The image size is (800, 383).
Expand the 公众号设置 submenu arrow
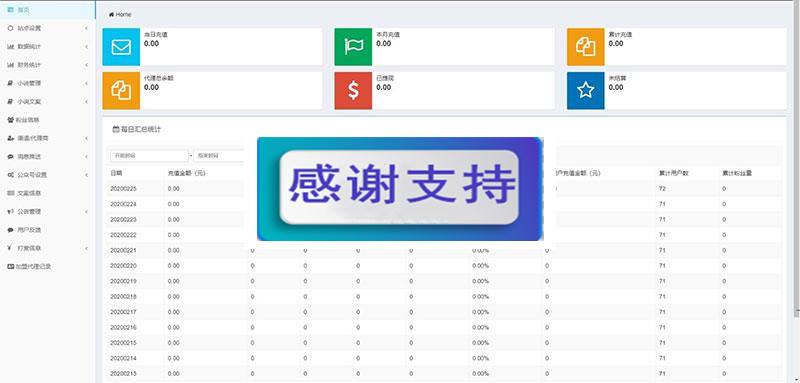click(86, 175)
